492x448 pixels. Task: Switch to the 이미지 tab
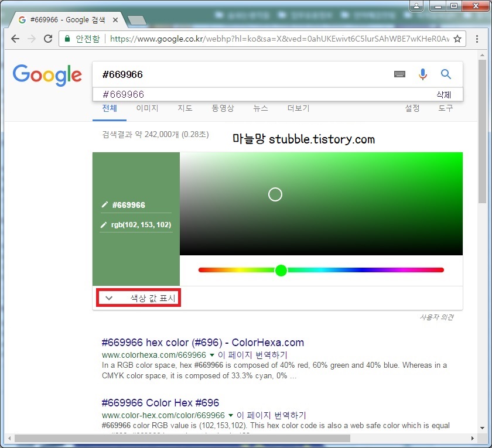(x=147, y=108)
